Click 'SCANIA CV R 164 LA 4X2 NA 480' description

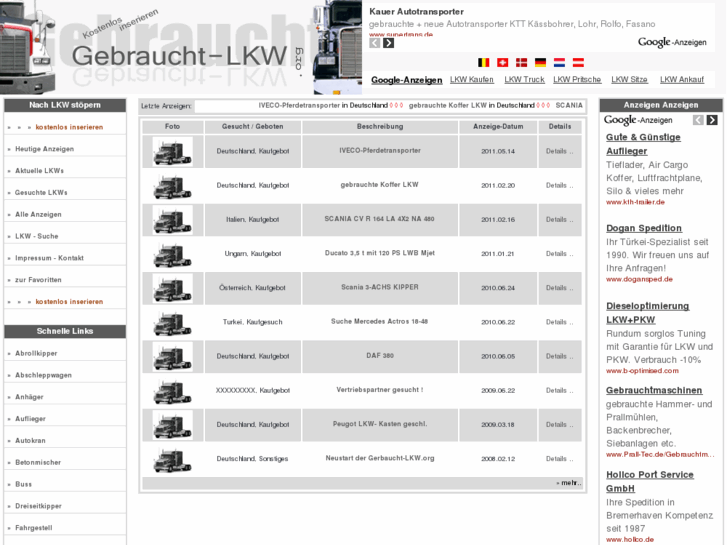click(379, 219)
